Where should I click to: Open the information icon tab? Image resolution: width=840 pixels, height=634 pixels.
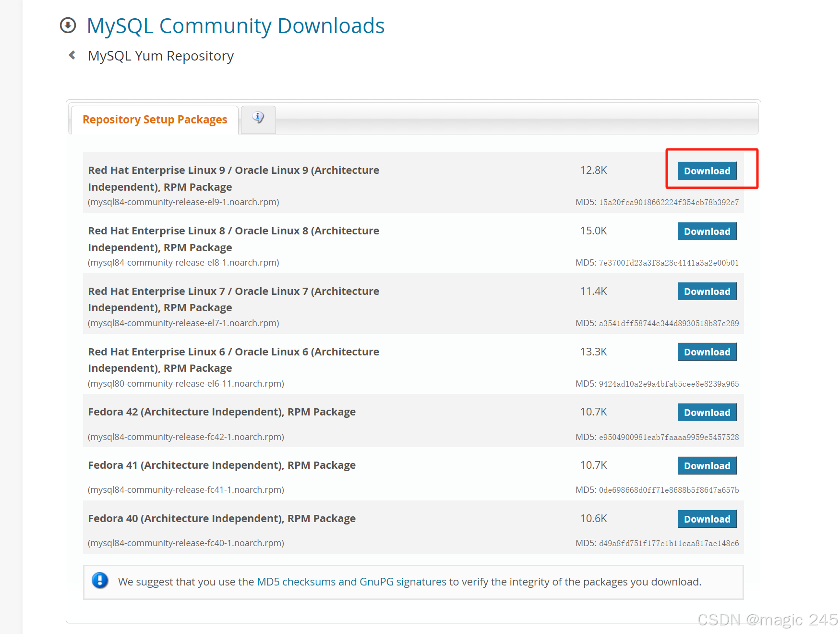[258, 119]
